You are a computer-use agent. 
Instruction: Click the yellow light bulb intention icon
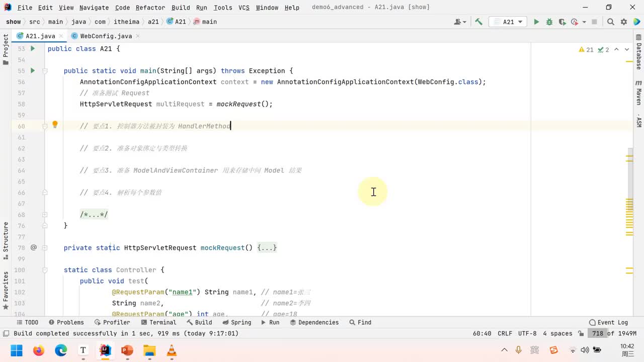coord(55,125)
